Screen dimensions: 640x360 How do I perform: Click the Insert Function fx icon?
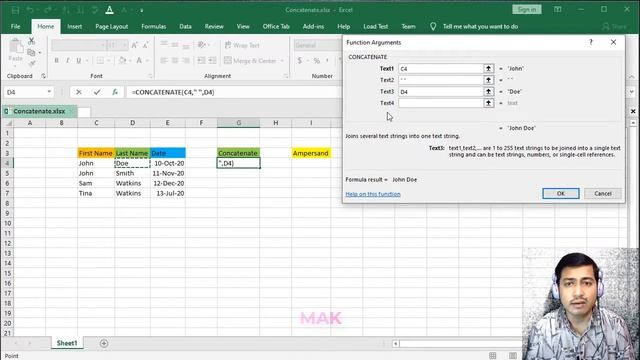point(115,92)
